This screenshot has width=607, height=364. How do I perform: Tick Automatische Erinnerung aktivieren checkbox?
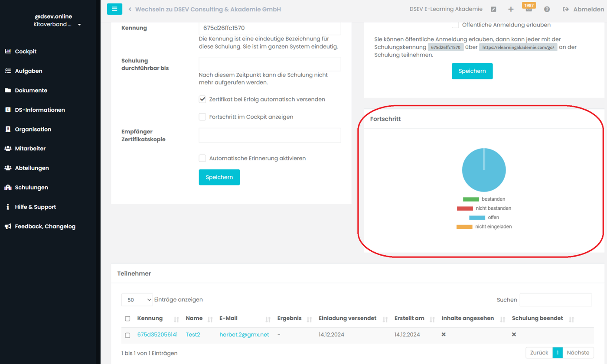tap(202, 159)
